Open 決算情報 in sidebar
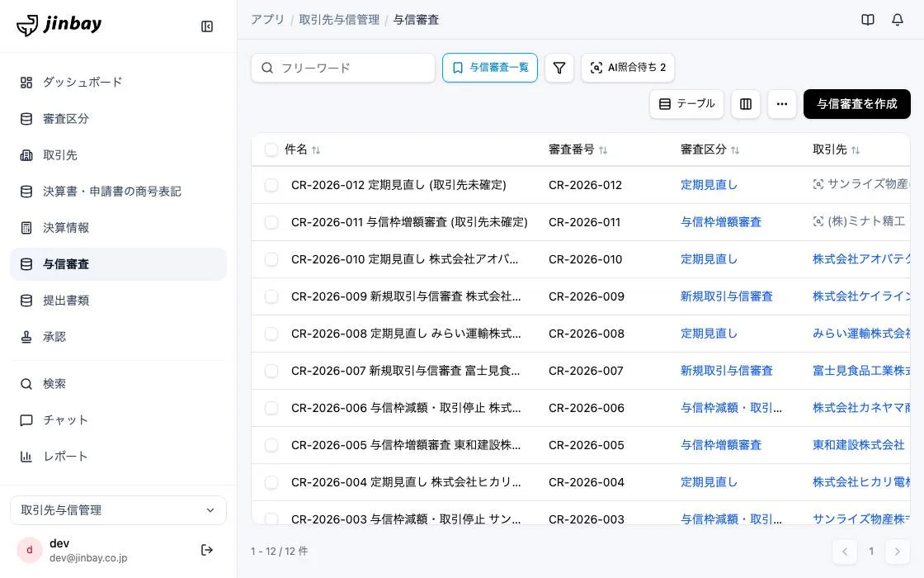The height and width of the screenshot is (578, 924). (118, 228)
